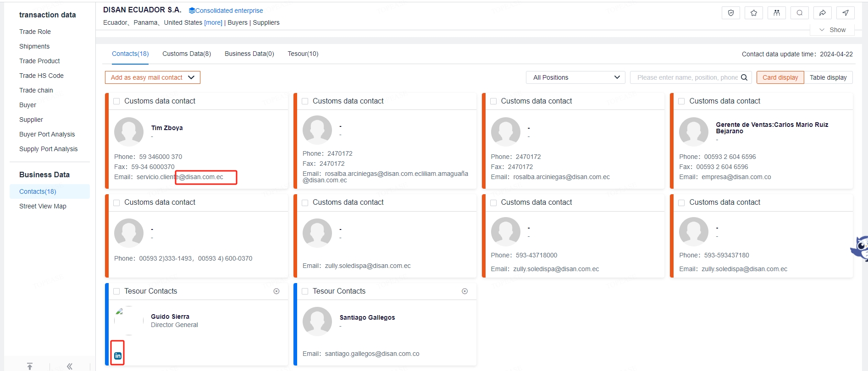This screenshot has height=371, width=868.
Task: Open Trade Product in sidebar
Action: click(x=39, y=61)
